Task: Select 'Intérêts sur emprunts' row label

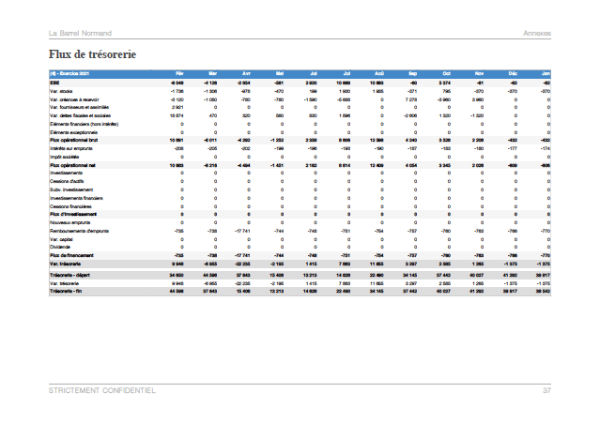Action: [x=71, y=149]
